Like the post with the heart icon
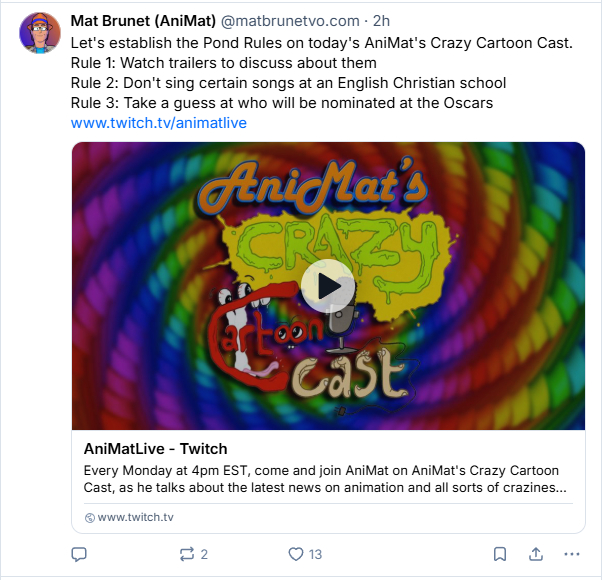 [295, 553]
